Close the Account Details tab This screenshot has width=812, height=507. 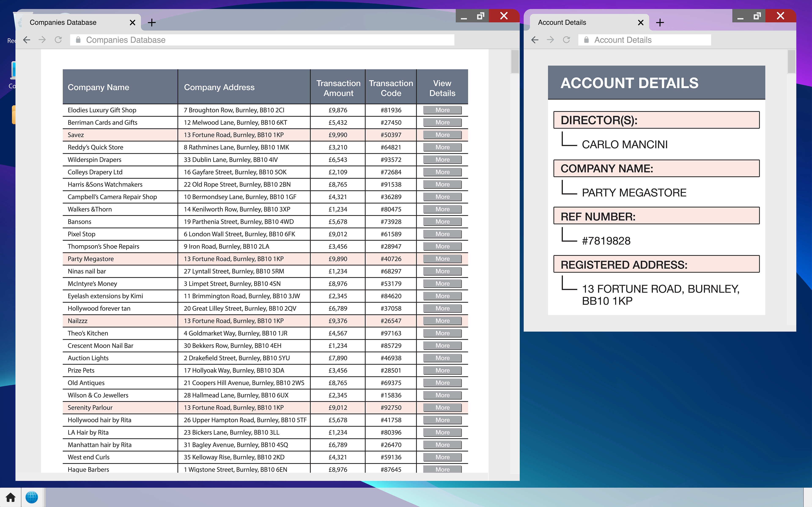pyautogui.click(x=641, y=22)
